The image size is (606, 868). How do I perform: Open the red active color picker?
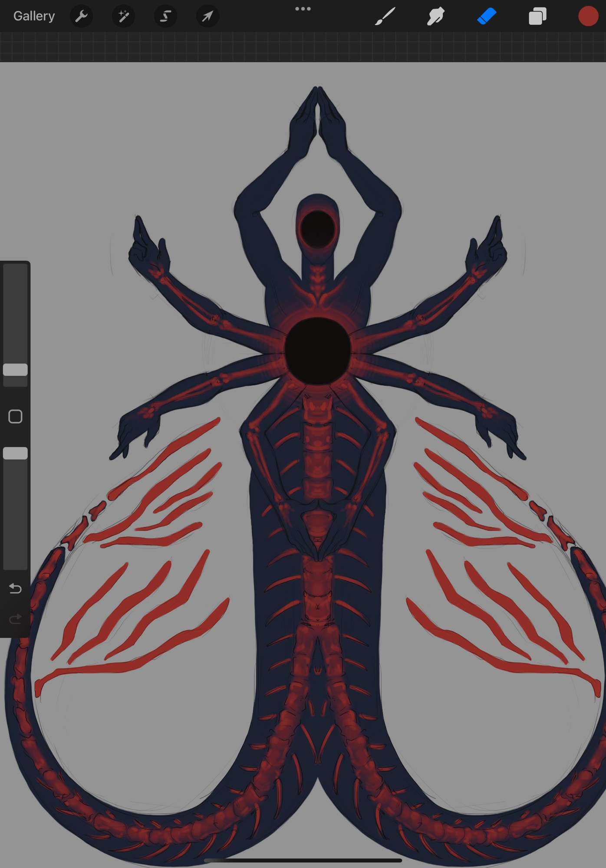(588, 16)
